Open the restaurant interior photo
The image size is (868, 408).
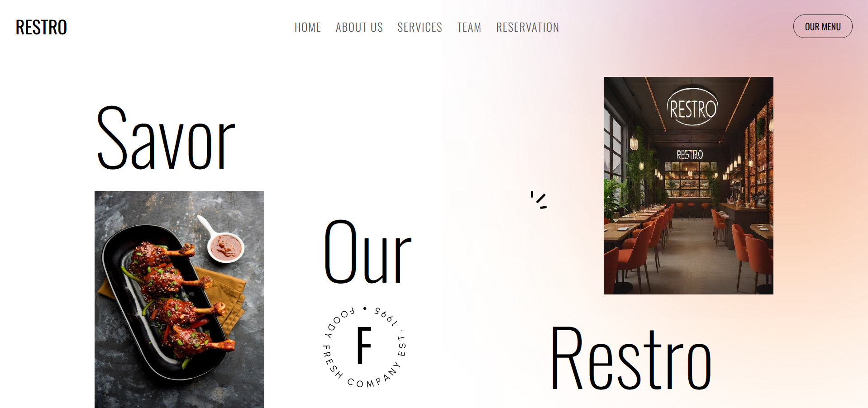pyautogui.click(x=688, y=185)
